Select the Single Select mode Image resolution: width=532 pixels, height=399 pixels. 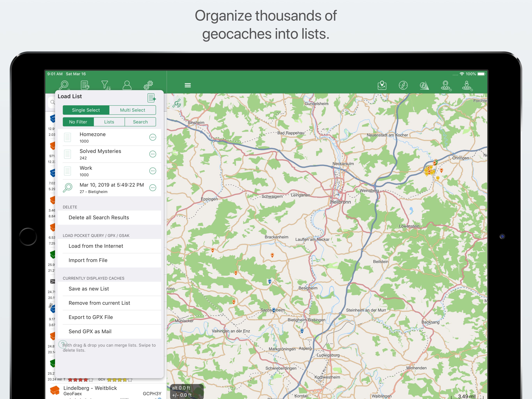point(86,110)
